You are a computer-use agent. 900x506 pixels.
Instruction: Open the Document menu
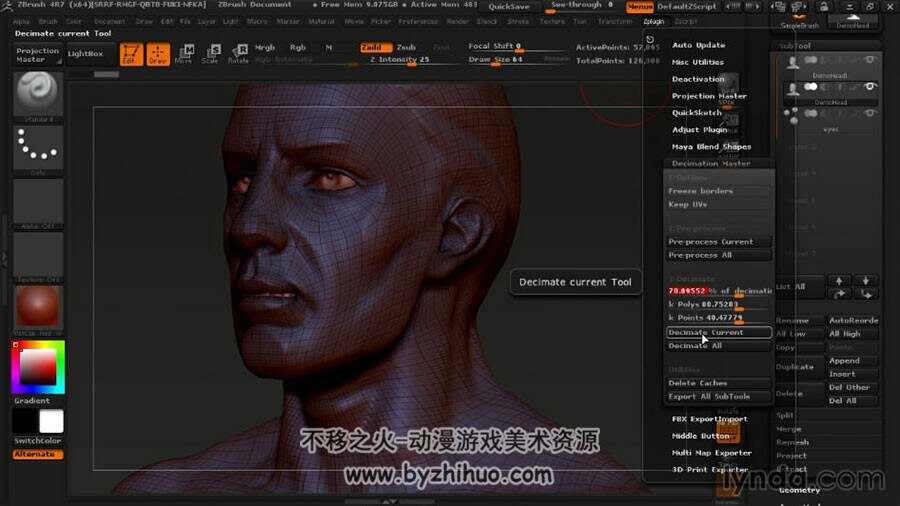[x=110, y=21]
